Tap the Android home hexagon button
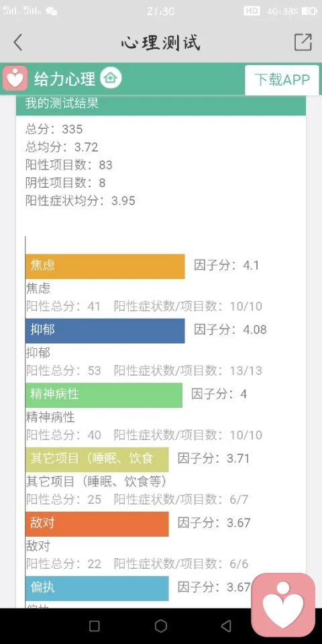Viewport: 322px width, 644px height. click(161, 626)
